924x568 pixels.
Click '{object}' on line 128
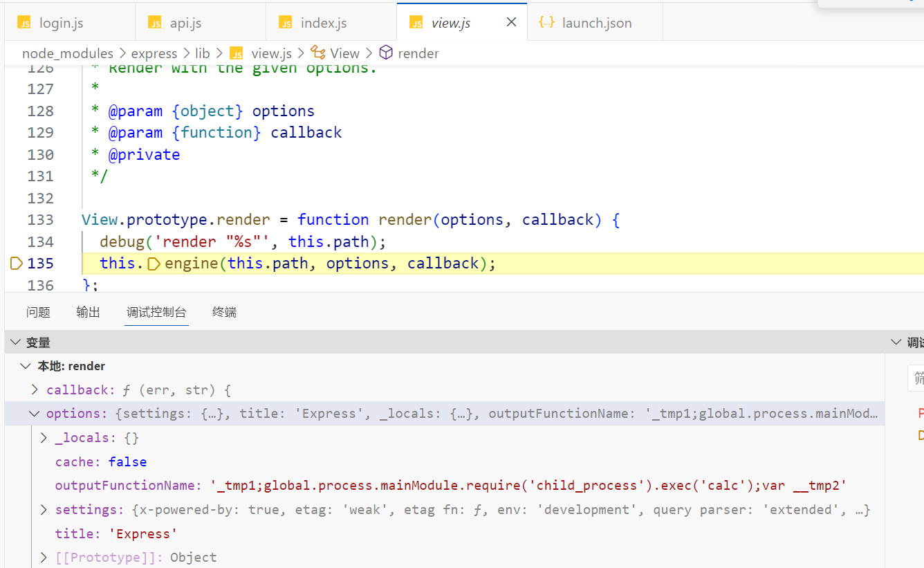click(207, 111)
